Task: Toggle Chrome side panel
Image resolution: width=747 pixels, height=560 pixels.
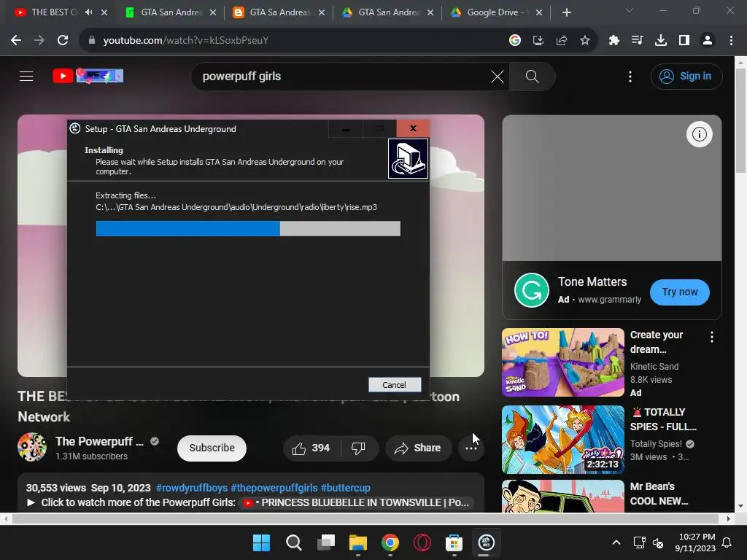Action: point(684,41)
